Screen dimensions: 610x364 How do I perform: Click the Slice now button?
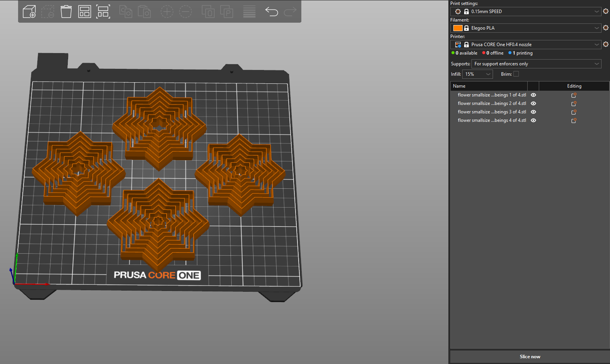point(530,357)
